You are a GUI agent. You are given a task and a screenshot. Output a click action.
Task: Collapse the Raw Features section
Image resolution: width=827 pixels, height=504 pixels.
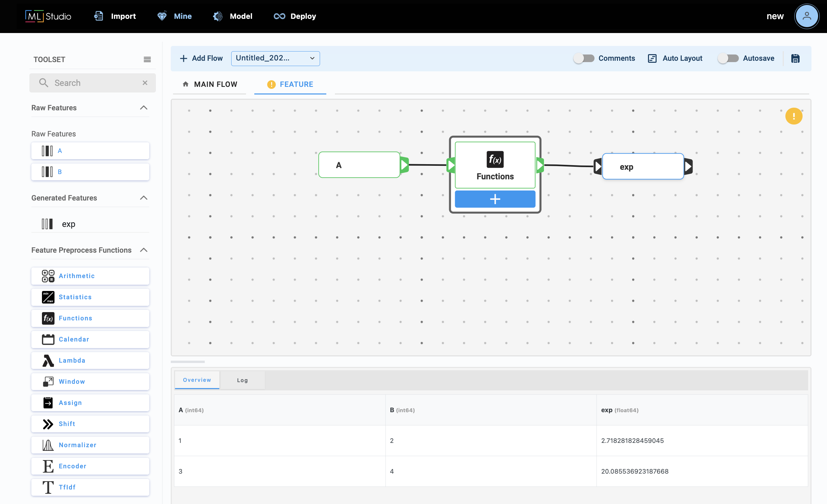pos(144,108)
